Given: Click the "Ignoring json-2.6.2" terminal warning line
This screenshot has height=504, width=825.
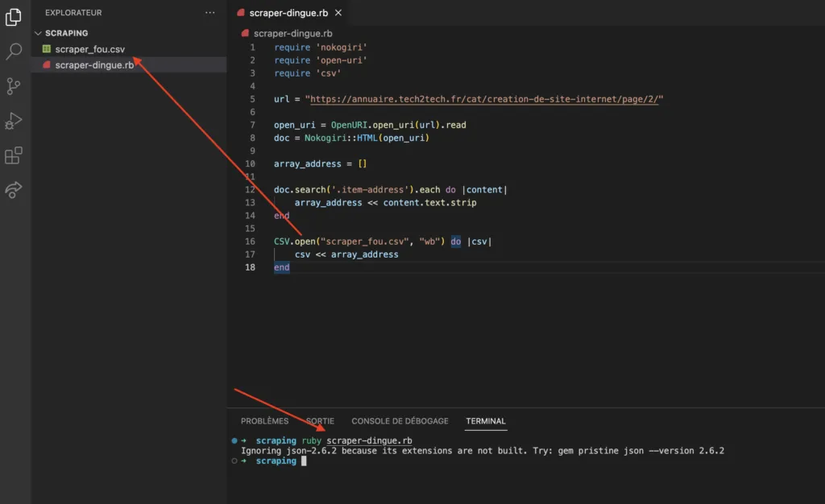Looking at the screenshot, I should [483, 450].
